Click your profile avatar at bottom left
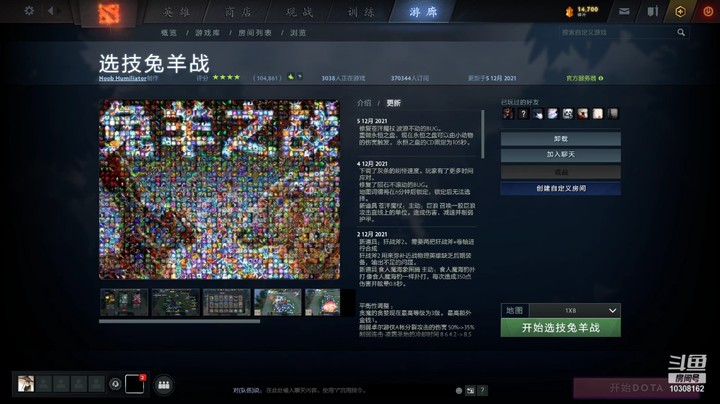 pyautogui.click(x=26, y=383)
